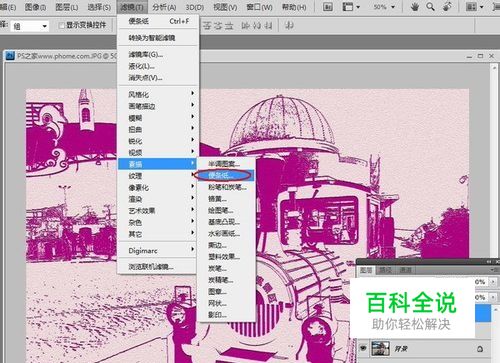Open the opacity dropdown arrow in layers panel
This screenshot has height=363, width=500.
coord(493,282)
